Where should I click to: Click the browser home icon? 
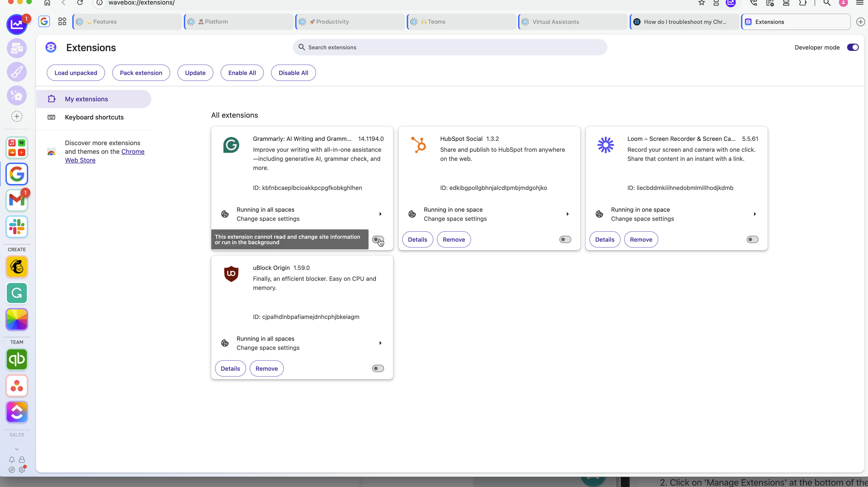tap(47, 3)
